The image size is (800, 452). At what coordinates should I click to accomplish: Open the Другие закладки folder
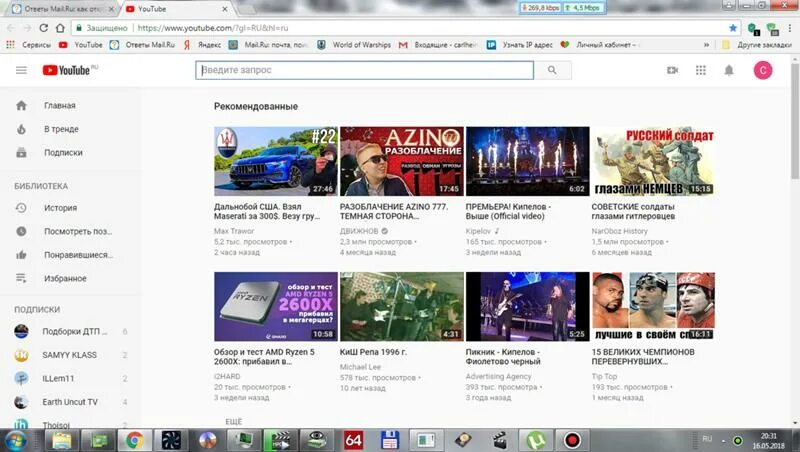pyautogui.click(x=756, y=45)
